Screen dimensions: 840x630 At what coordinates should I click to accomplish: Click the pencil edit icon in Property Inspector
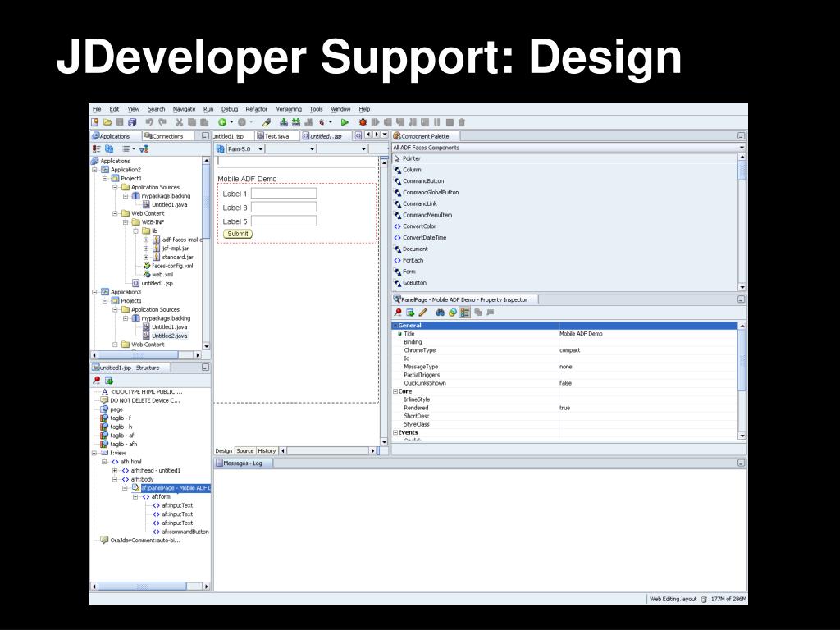[x=423, y=313]
